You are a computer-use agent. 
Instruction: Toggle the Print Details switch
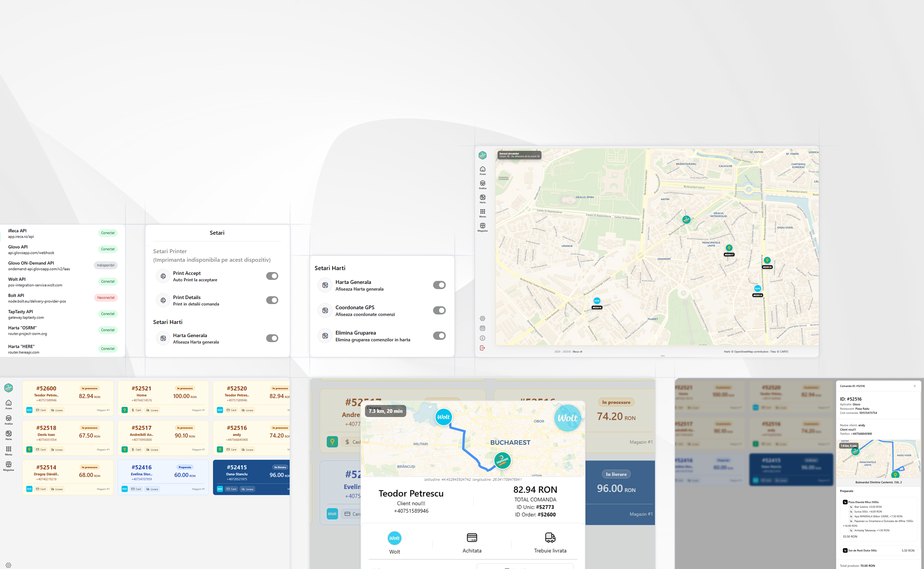coord(272,300)
